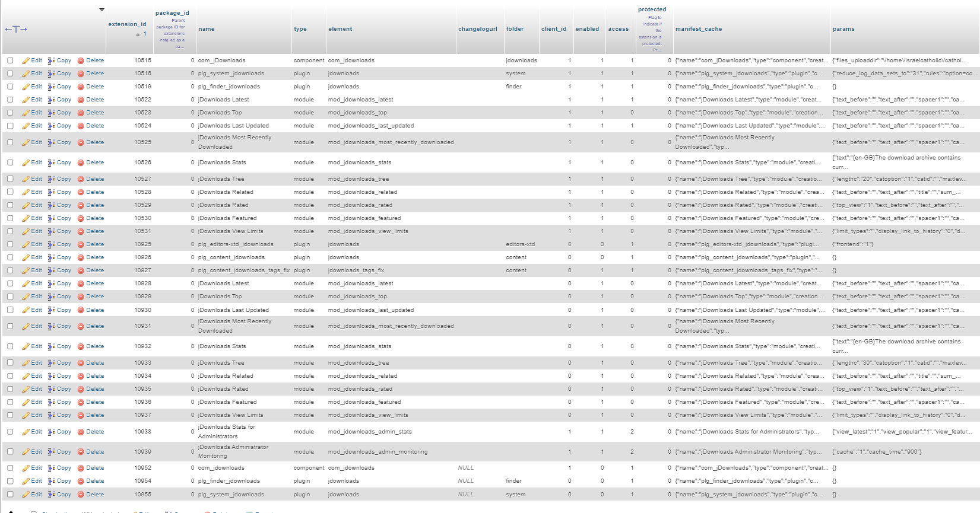Select the checkbox for row 10939
Image resolution: width=980 pixels, height=513 pixels.
tap(10, 452)
